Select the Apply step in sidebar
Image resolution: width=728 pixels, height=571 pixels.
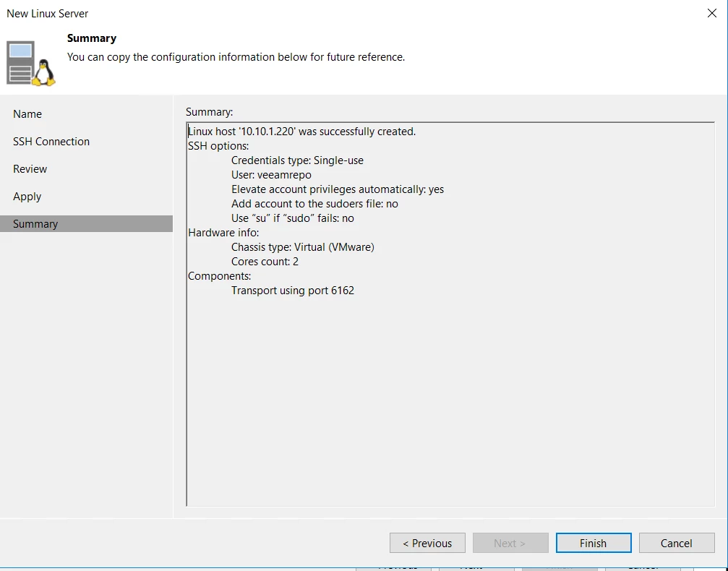[x=27, y=197]
